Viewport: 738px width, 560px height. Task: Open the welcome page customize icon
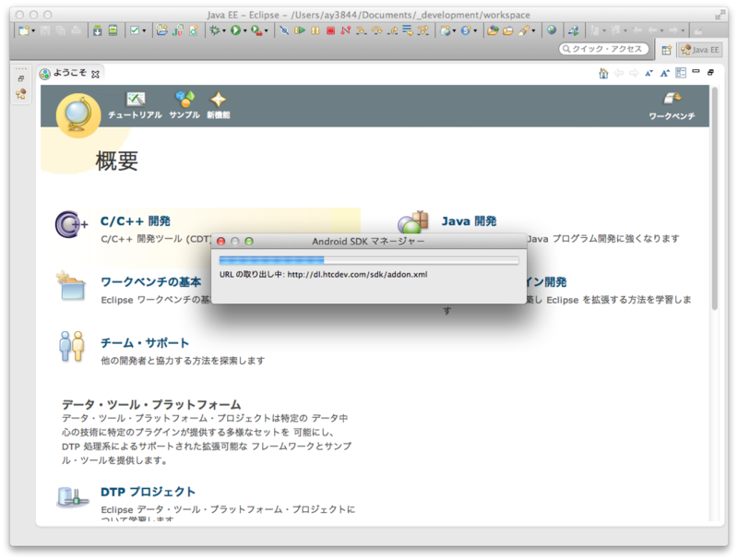pyautogui.click(x=681, y=72)
